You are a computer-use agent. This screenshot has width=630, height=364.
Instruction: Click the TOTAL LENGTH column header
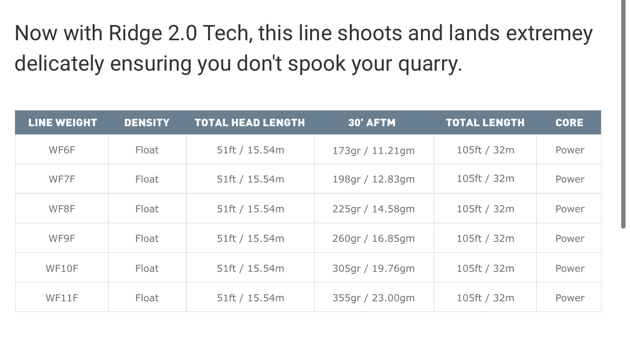click(x=485, y=123)
